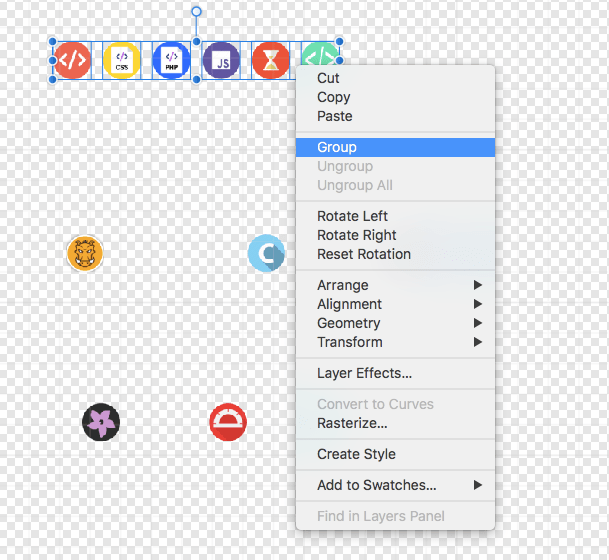
Task: Select the red protractor icon
Action: pos(228,422)
